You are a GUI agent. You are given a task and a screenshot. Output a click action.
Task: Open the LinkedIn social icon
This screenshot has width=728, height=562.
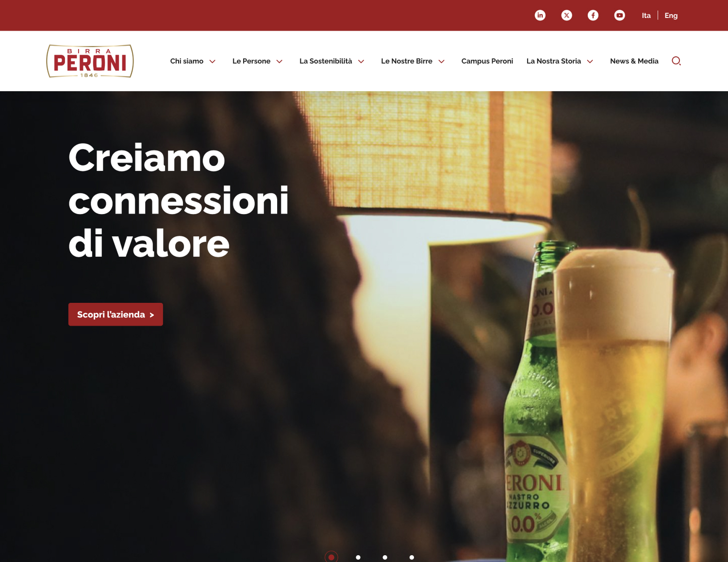pos(540,16)
